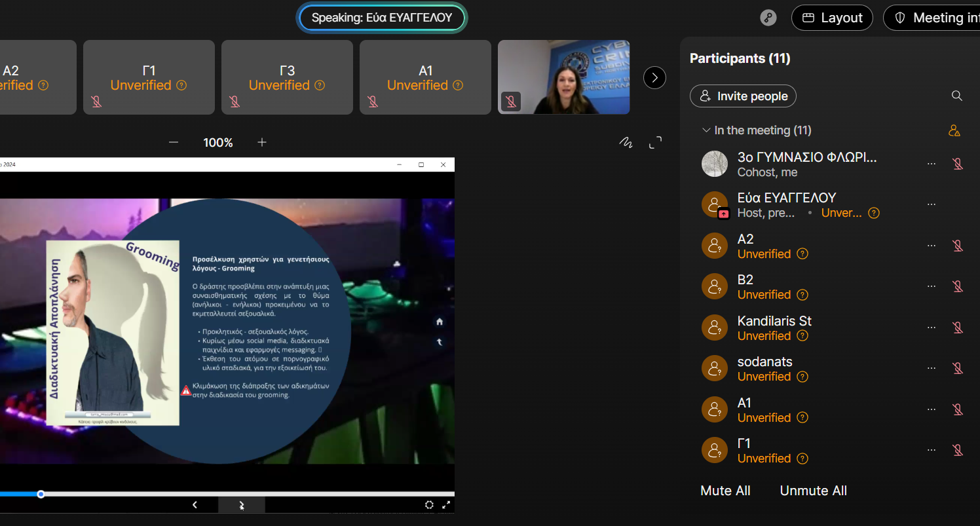
Task: Click the home icon on the slide
Action: (x=440, y=321)
